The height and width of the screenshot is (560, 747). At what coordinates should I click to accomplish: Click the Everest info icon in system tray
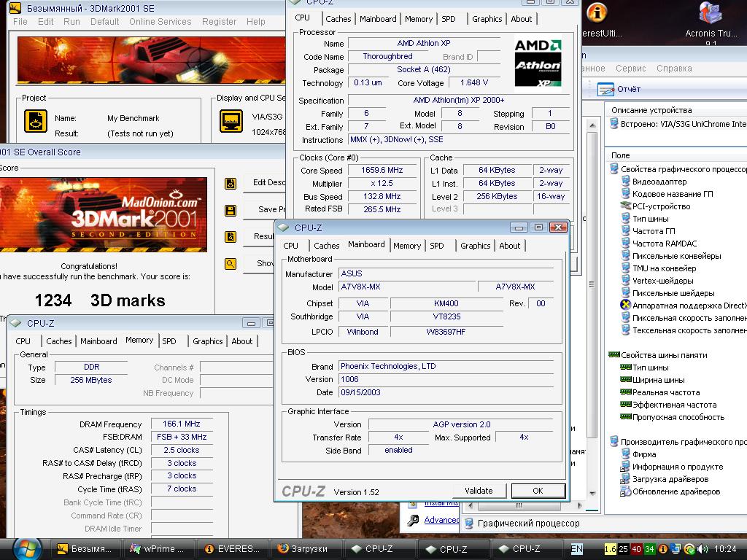(662, 549)
